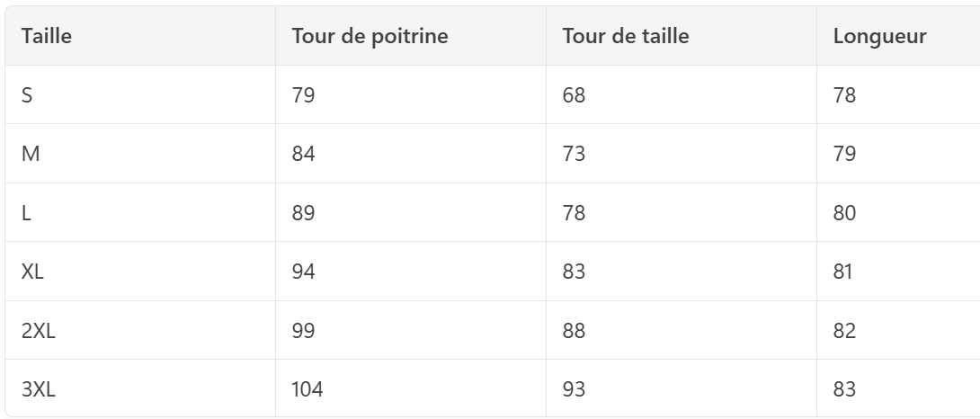Select length value 78 in S row
The height and width of the screenshot is (419, 980).
844,95
